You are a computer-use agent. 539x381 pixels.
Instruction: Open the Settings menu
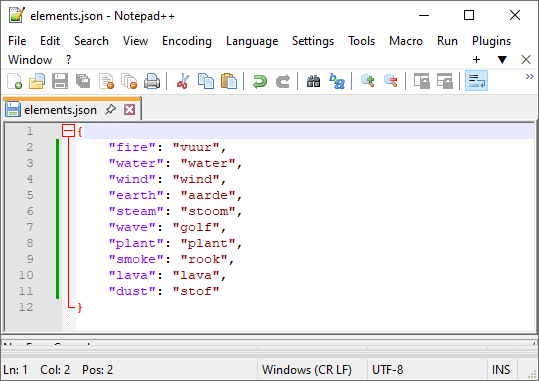(313, 41)
